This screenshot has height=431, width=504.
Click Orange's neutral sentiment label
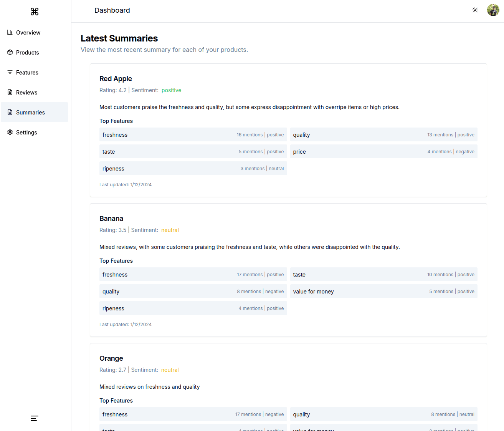coord(170,370)
